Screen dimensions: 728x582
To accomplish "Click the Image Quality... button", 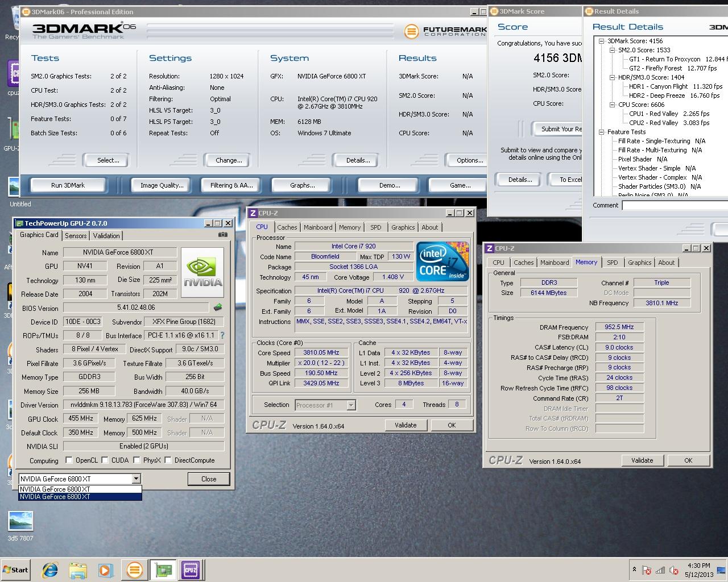I will pyautogui.click(x=162, y=185).
